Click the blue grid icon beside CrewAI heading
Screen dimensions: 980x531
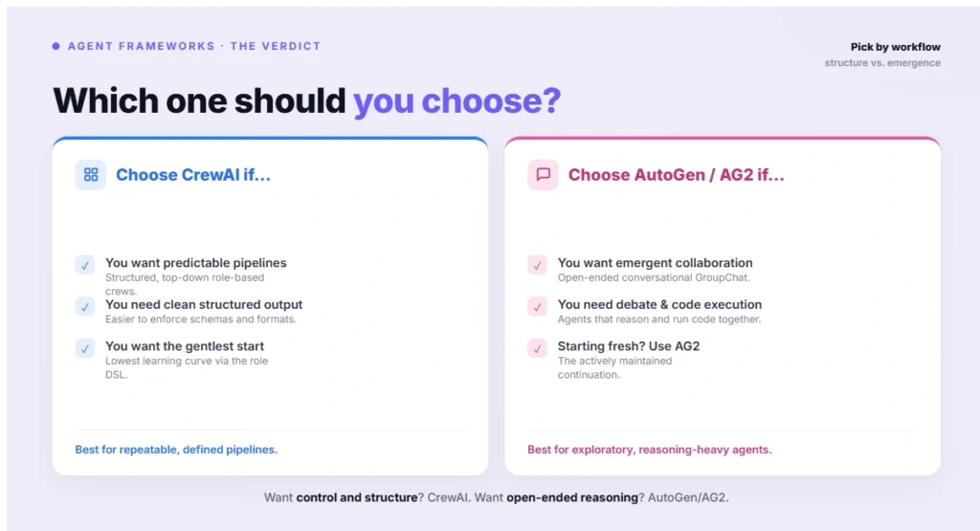pos(91,175)
